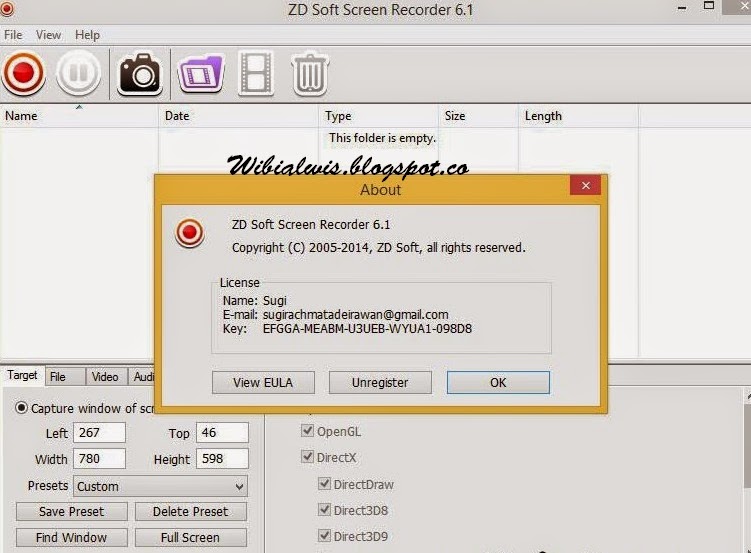Switch to the Audio tab
This screenshot has height=553, width=751.
(143, 377)
